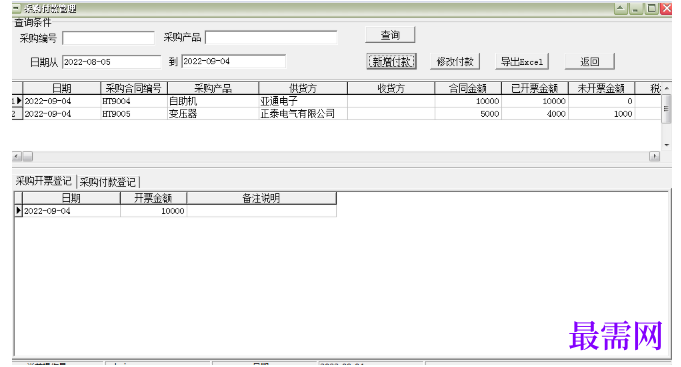
Task: Switch to the 采购开票登记 tab
Action: (x=43, y=181)
